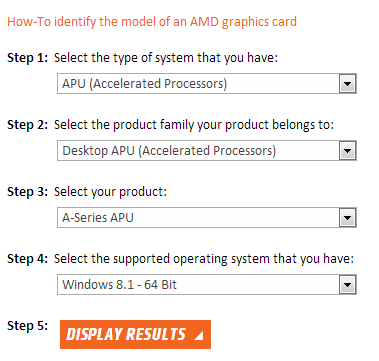Click the Step 2 label
The width and height of the screenshot is (379, 361).
[x=28, y=125]
